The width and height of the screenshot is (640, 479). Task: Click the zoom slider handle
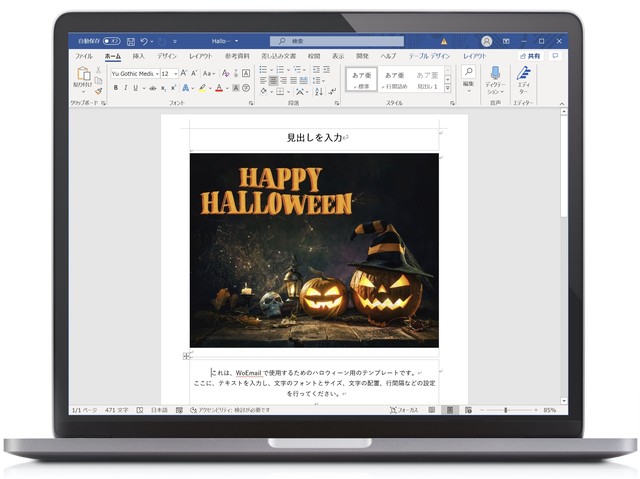(505, 410)
